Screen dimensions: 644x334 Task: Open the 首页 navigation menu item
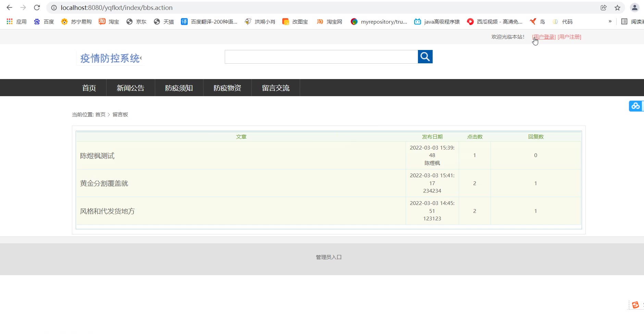coord(89,88)
